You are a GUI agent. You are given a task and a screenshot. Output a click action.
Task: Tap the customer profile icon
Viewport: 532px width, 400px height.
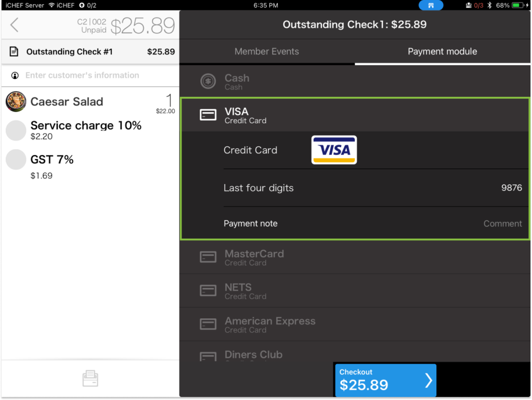pos(15,75)
